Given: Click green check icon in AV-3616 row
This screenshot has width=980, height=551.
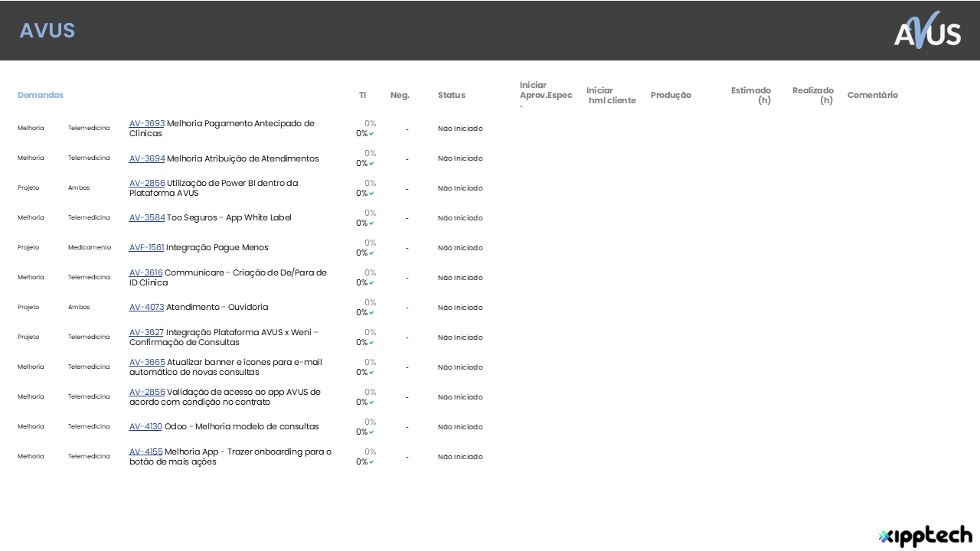Looking at the screenshot, I should [x=371, y=283].
